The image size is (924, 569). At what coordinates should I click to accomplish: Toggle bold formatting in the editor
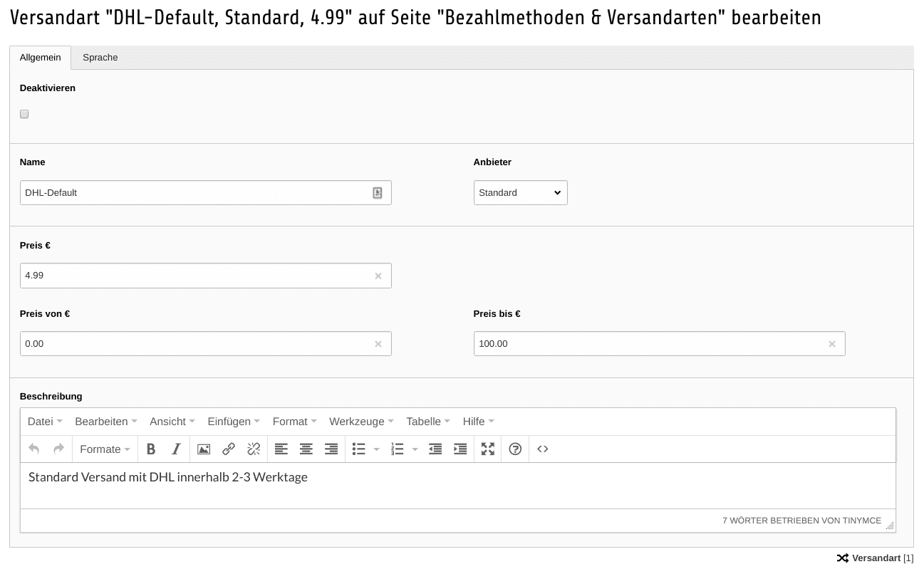[151, 449]
